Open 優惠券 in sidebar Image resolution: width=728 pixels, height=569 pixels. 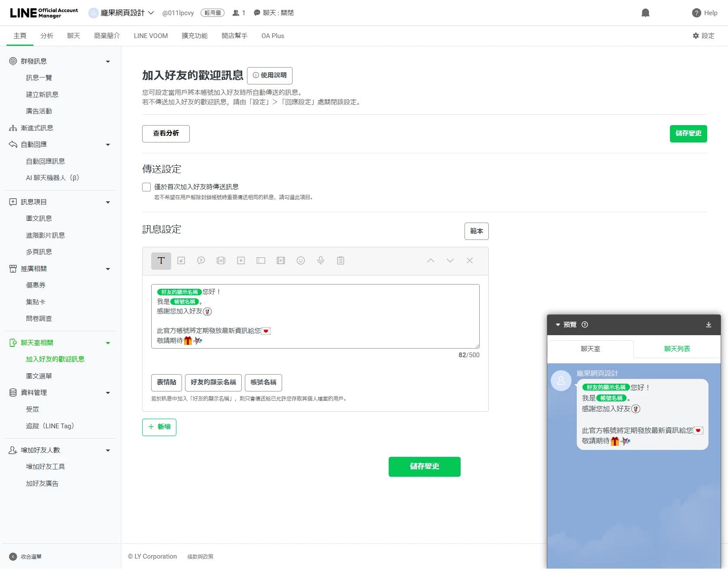coord(36,285)
